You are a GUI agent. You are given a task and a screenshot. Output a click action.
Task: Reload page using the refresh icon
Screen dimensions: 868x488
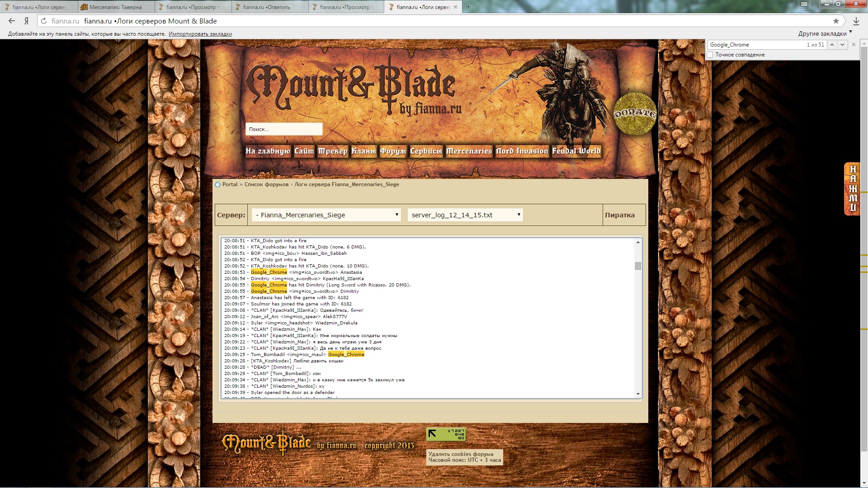coord(44,21)
